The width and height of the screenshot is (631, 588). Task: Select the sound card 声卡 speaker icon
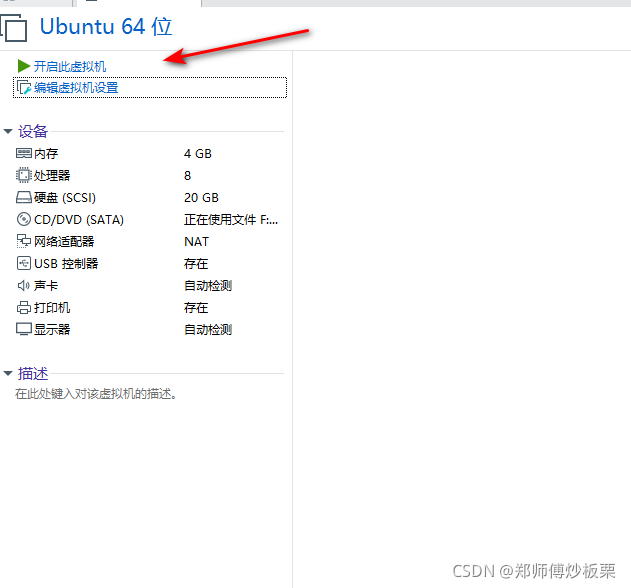(24, 285)
